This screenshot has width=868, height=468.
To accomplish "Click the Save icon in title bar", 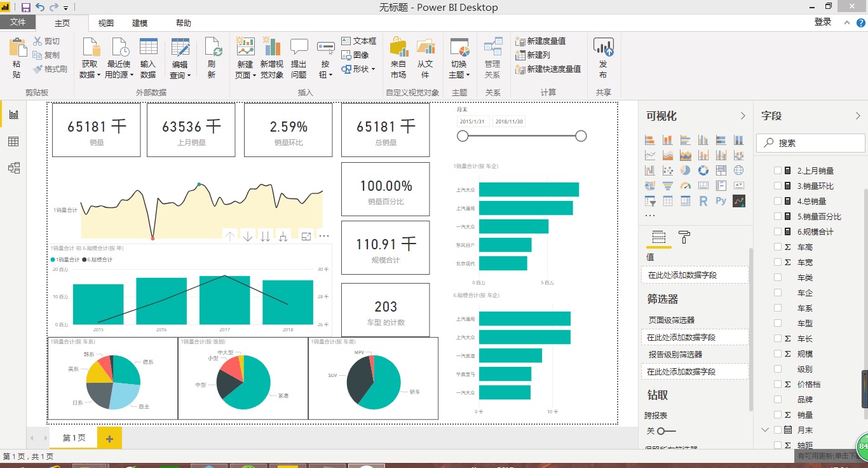I will coord(26,8).
